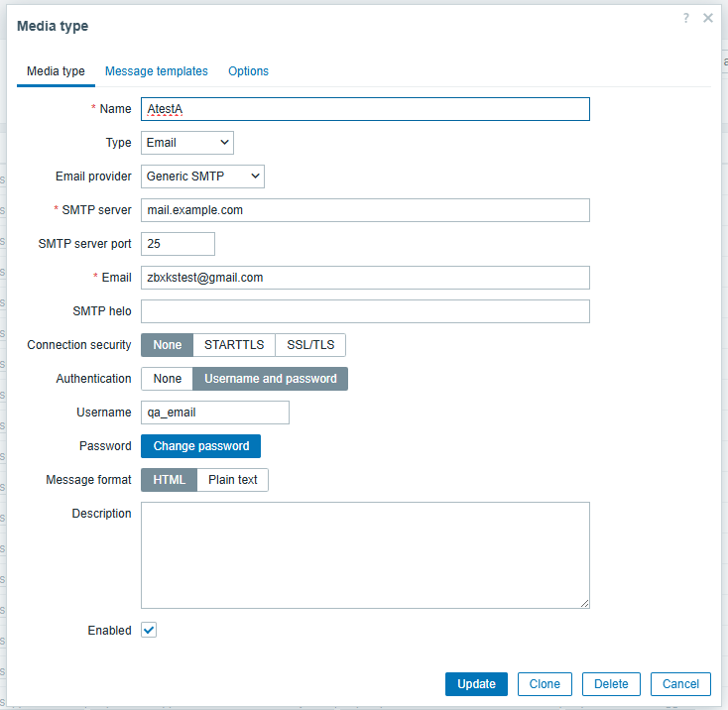Image resolution: width=728 pixels, height=710 pixels.
Task: Open the Type dropdown showing Email
Action: [x=187, y=143]
